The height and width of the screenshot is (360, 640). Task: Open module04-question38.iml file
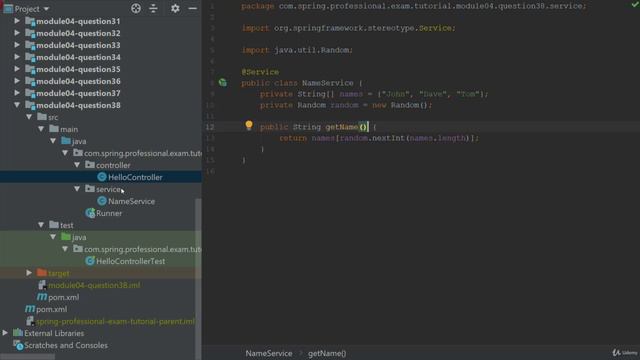pos(94,285)
